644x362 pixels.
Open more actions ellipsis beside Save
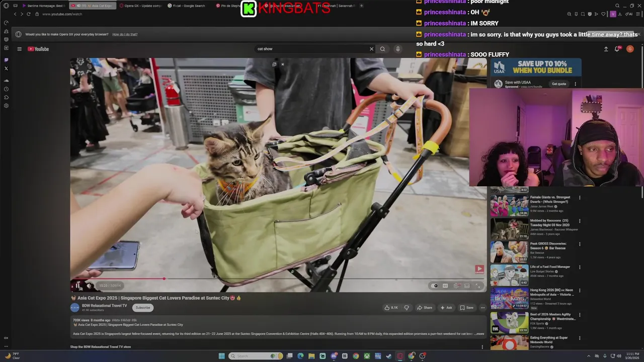point(482,308)
